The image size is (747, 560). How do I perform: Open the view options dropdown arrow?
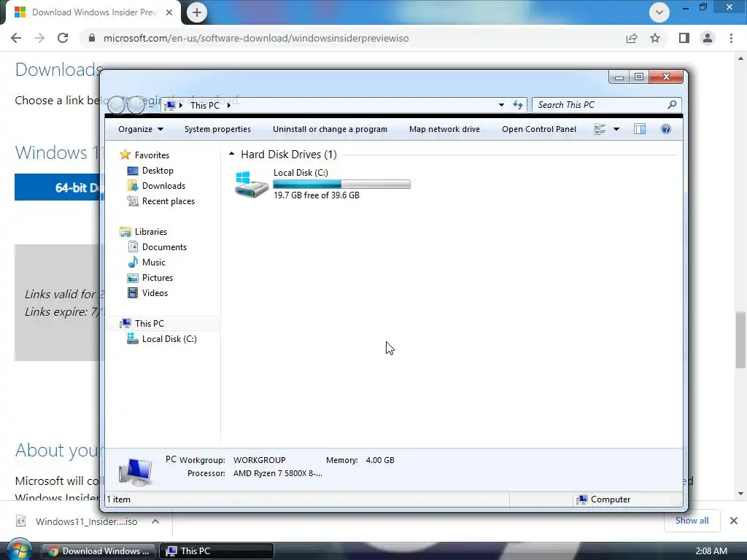pyautogui.click(x=616, y=129)
